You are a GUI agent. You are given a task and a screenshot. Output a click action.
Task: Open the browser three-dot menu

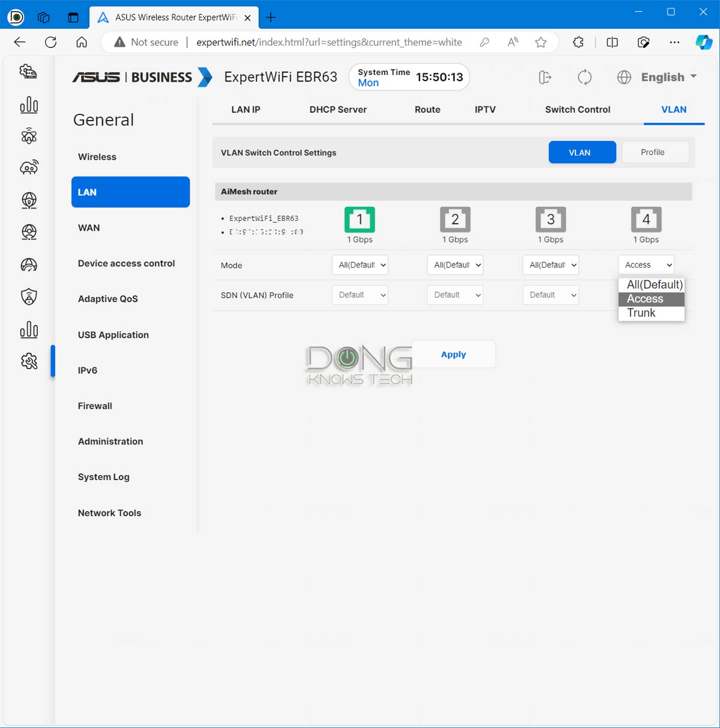(x=674, y=42)
